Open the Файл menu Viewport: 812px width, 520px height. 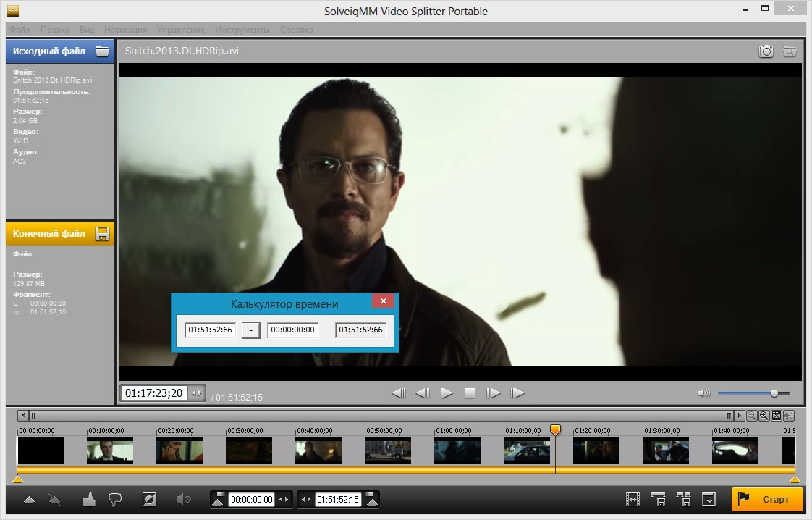20,30
